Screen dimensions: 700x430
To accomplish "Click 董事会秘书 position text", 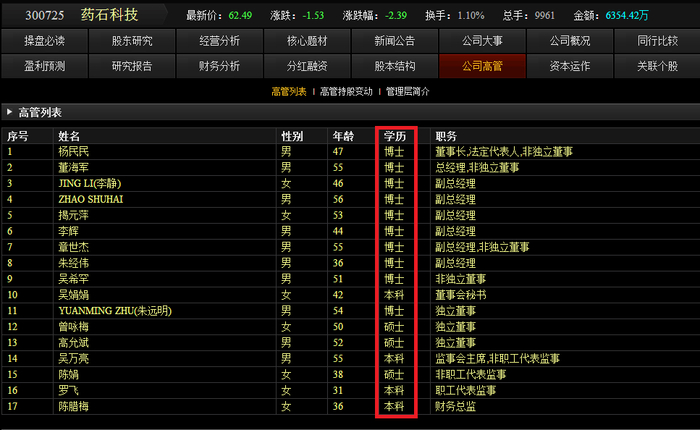I will pos(461,295).
